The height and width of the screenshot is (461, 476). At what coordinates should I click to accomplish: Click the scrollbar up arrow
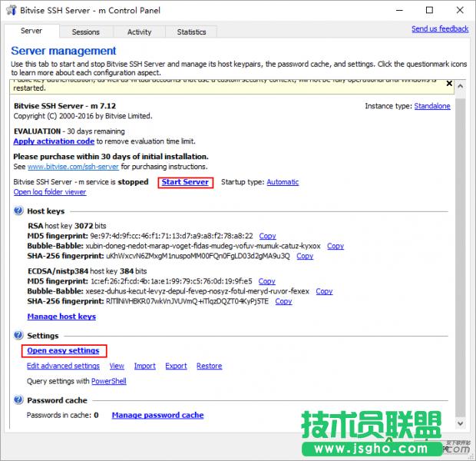[x=460, y=86]
